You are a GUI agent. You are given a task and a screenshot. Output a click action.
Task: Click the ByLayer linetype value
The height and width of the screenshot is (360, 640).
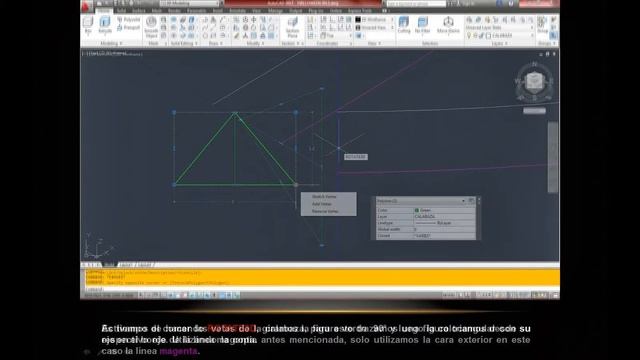(444, 223)
